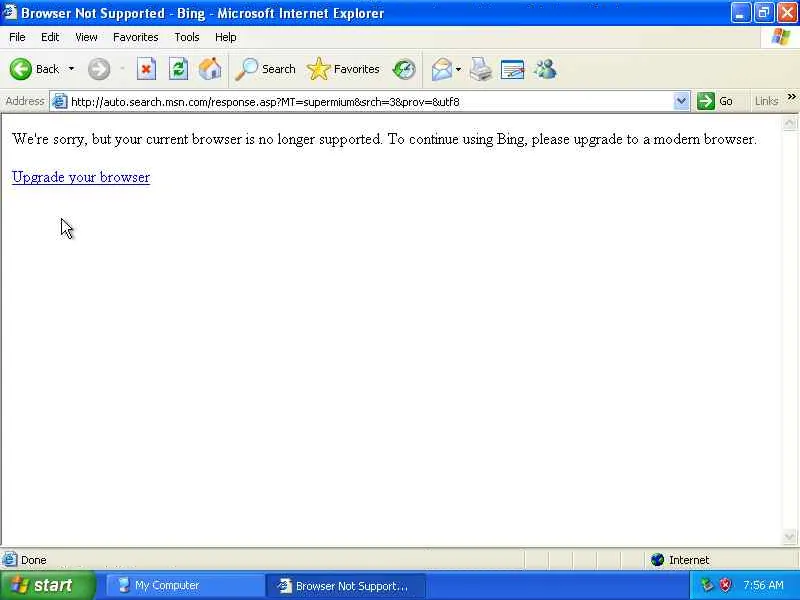
Task: Click the page icon in address bar
Action: coord(60,102)
